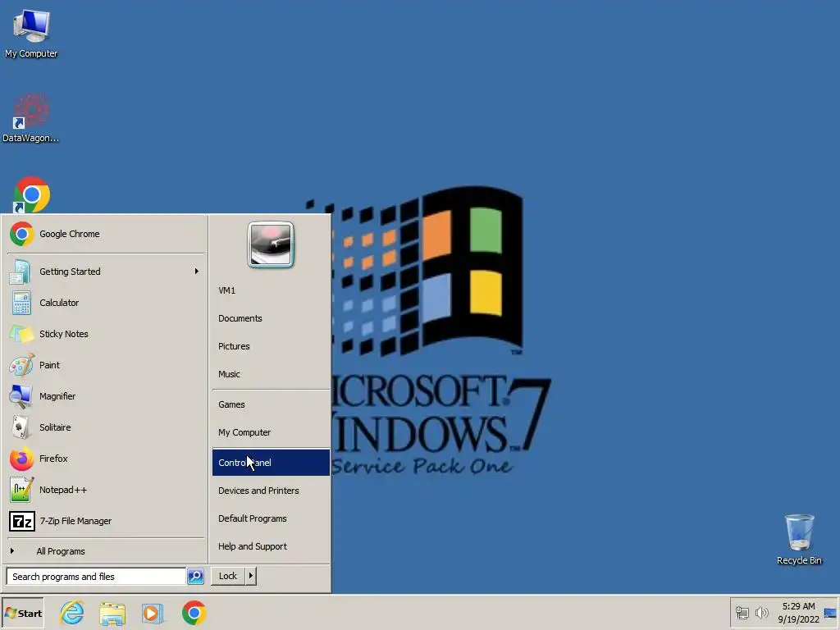Click the Show Desktop tray icon
The width and height of the screenshot is (840, 630).
(830, 613)
